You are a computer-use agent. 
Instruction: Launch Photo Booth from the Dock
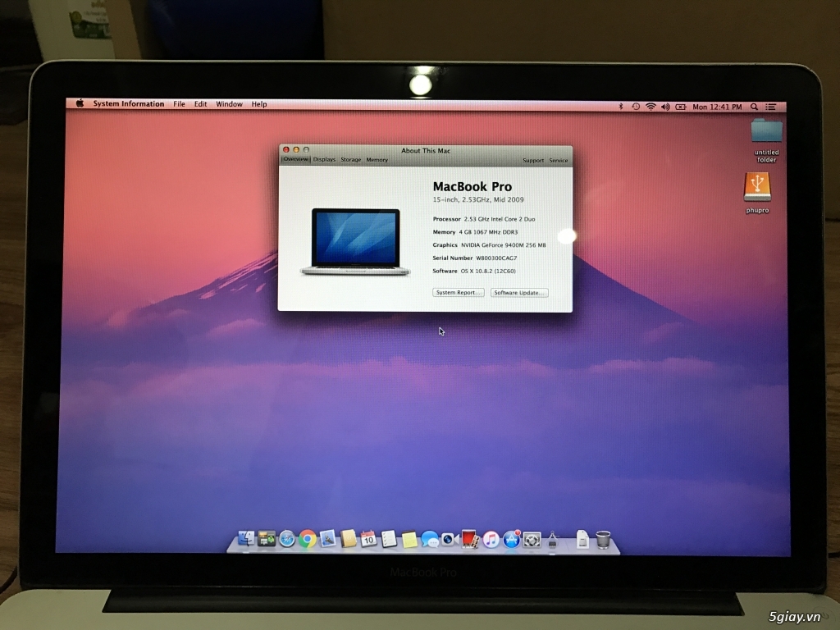tap(470, 539)
